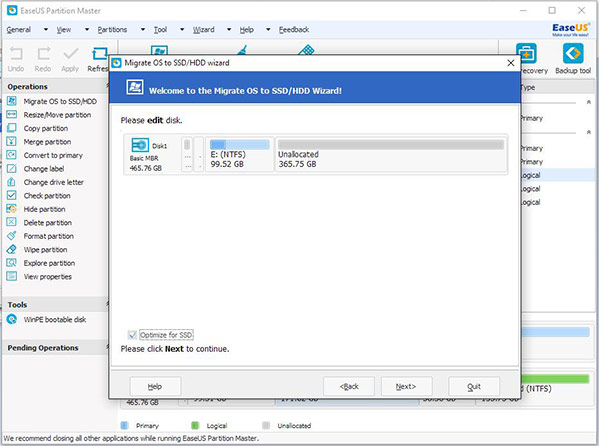This screenshot has height=446, width=599.
Task: Collapse the first disk group chevron
Action: pos(589,102)
